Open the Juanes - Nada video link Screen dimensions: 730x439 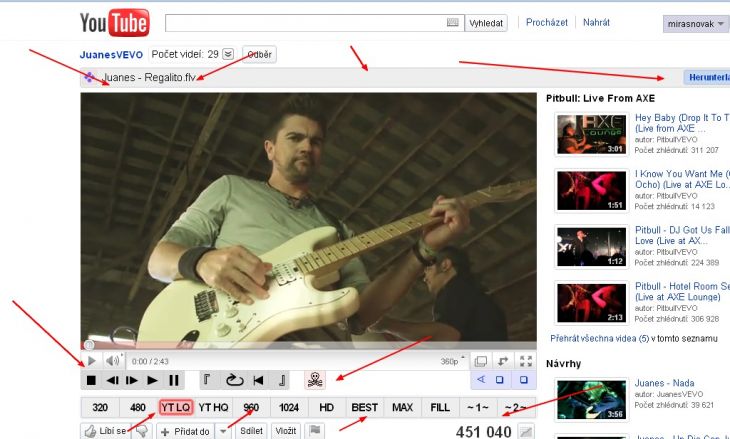(664, 383)
